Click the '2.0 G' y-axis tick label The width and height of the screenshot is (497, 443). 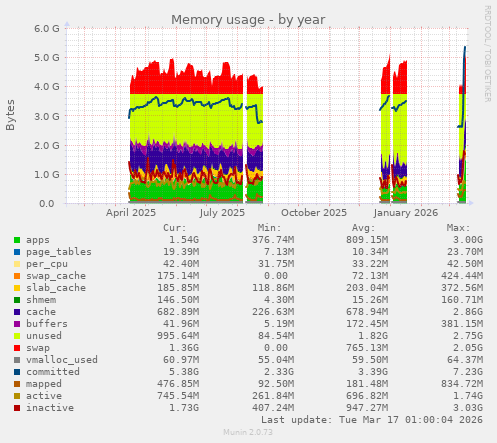[x=47, y=145]
